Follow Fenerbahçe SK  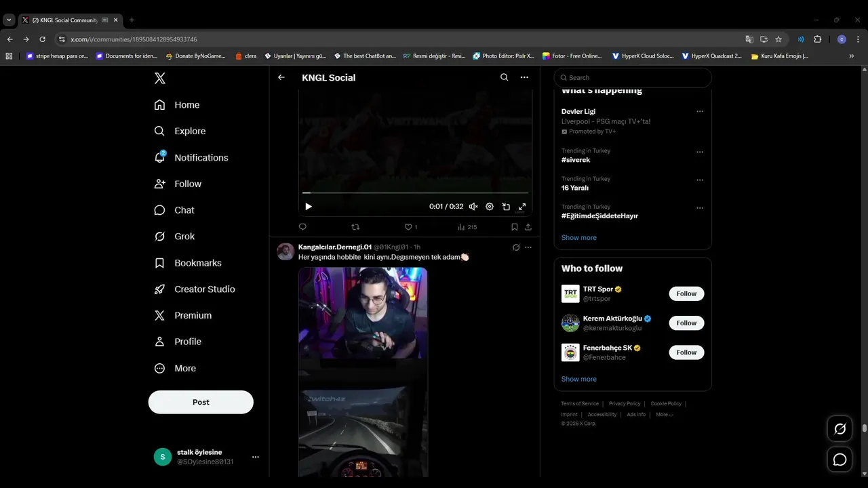point(686,352)
